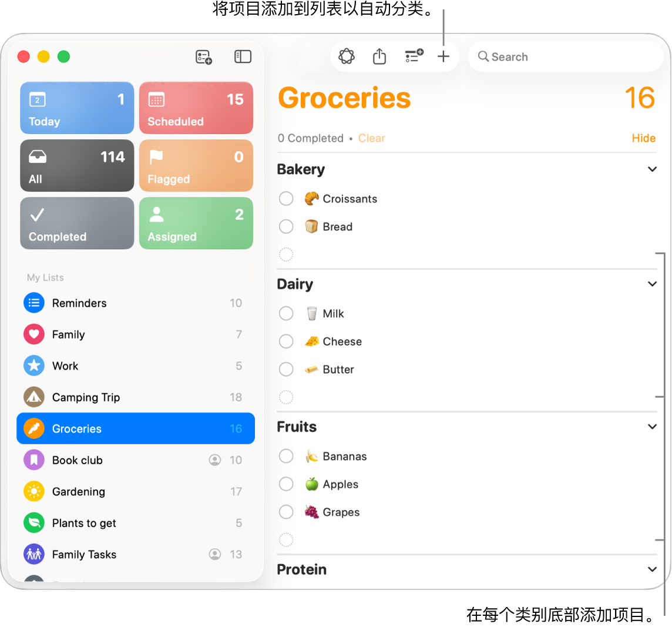Screen dimensions: 672x627
Task: Click the Groceries list title
Action: (344, 98)
